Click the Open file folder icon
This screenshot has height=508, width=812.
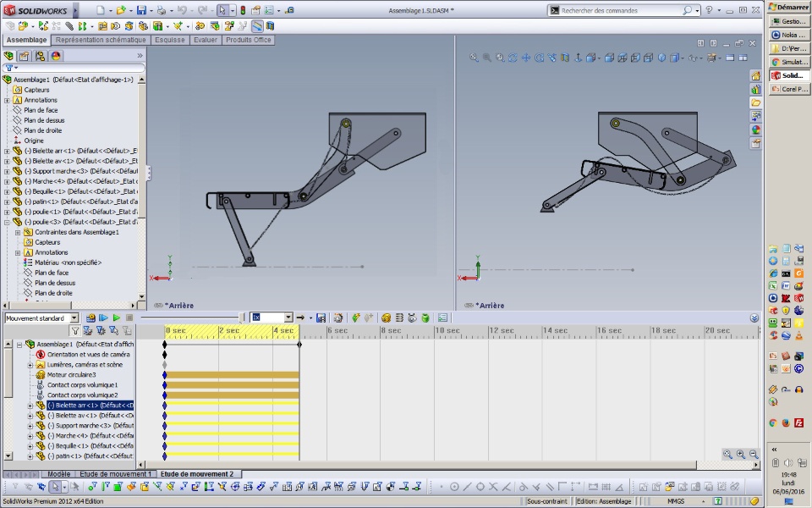(x=121, y=10)
